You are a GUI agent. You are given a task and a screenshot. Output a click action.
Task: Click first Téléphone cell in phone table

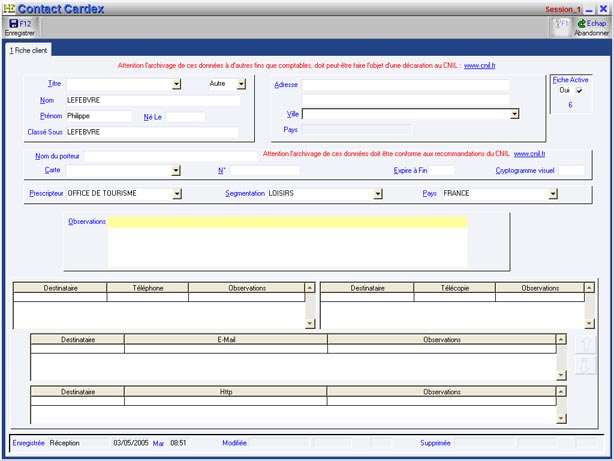(x=148, y=297)
